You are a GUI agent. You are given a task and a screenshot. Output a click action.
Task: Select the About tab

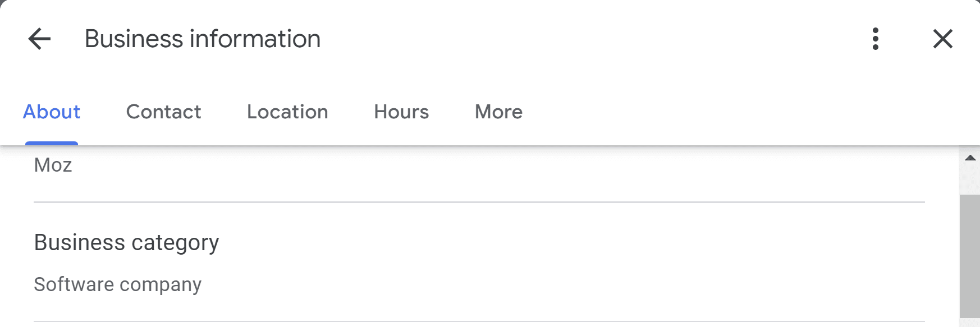(x=52, y=112)
